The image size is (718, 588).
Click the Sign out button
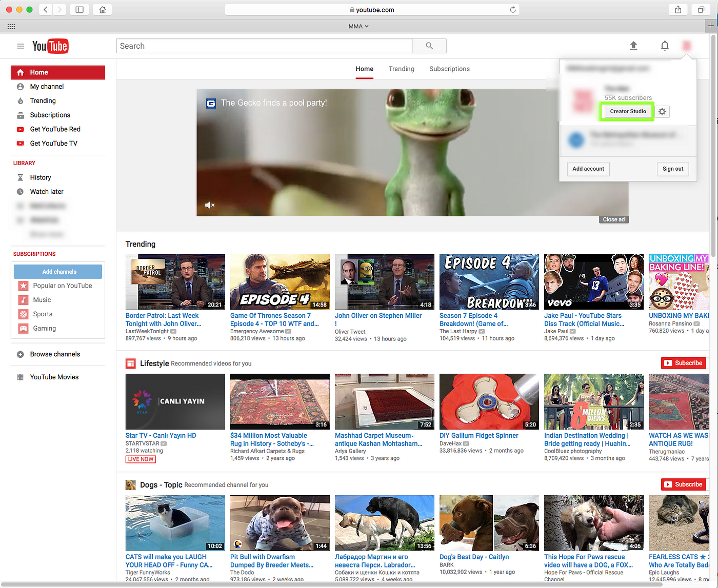[x=673, y=169]
